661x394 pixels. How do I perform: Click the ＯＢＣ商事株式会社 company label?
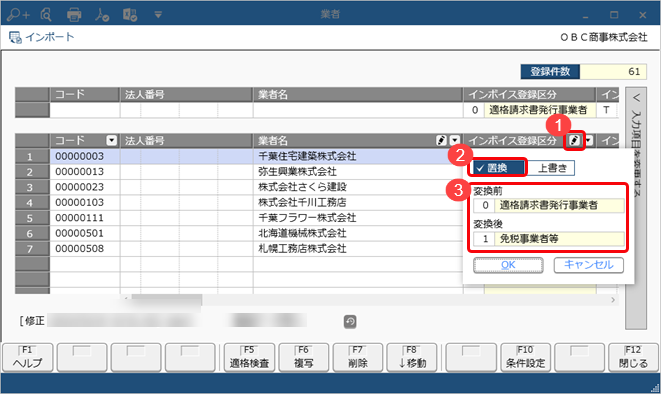604,38
